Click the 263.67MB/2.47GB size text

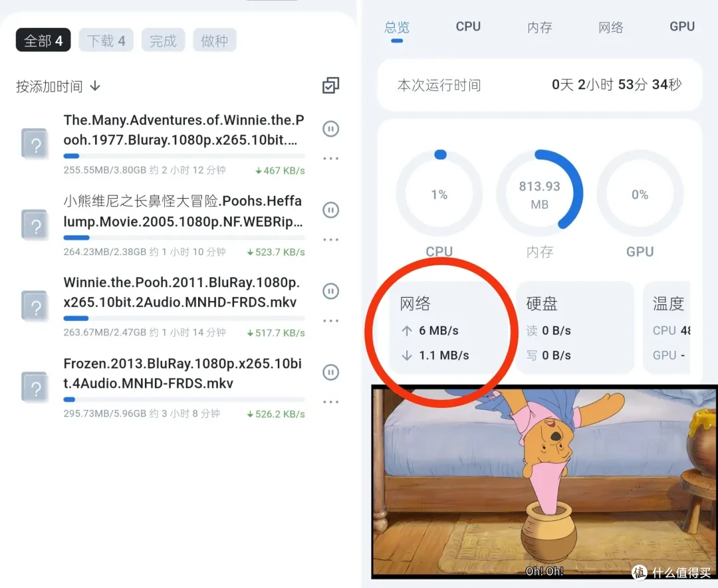tap(105, 333)
